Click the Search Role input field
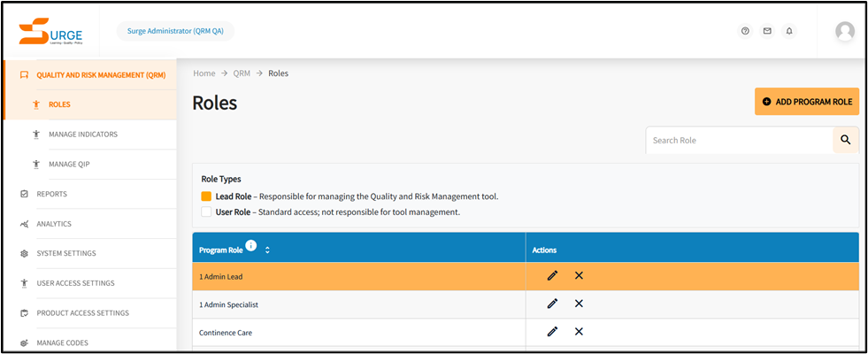Image resolution: width=868 pixels, height=354 pixels. pyautogui.click(x=739, y=140)
